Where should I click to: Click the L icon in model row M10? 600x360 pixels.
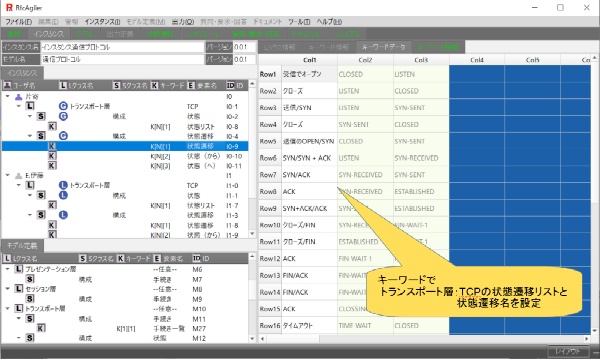tap(19, 308)
